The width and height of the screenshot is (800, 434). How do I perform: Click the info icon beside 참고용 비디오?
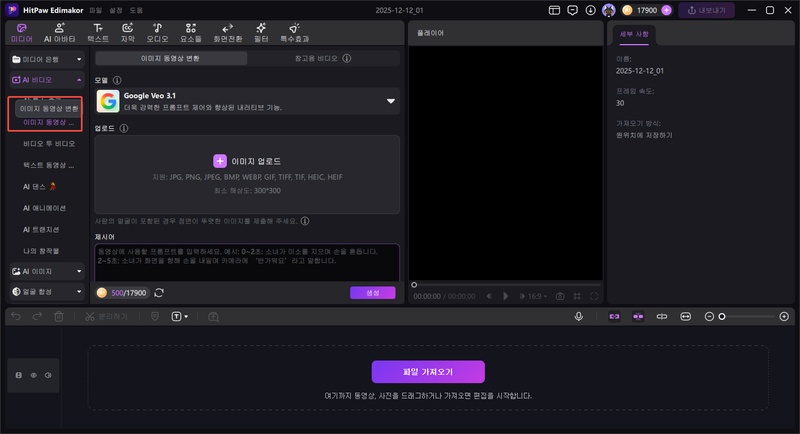(347, 58)
